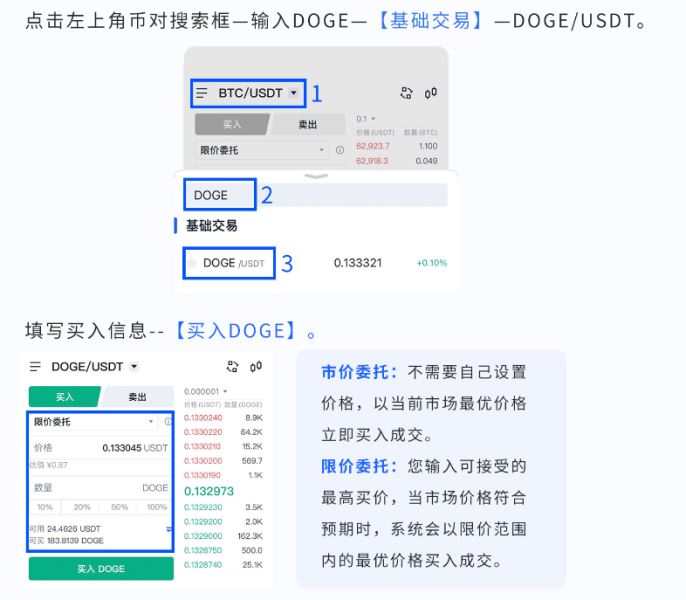Screen dimensions: 686x600
Task: Switch to the 卖出 tab in DOGE panel
Action: coord(137,397)
